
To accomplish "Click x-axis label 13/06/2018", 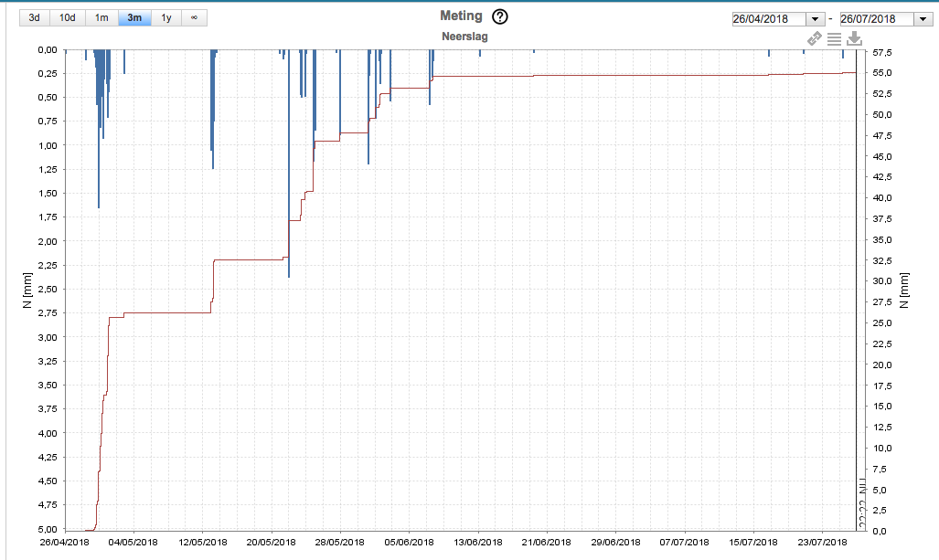I will (478, 542).
